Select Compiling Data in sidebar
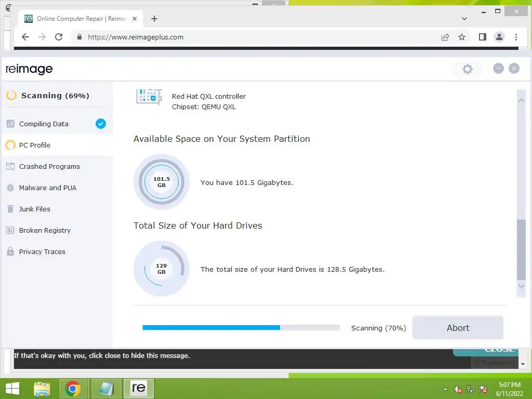532x399 pixels. (x=57, y=124)
